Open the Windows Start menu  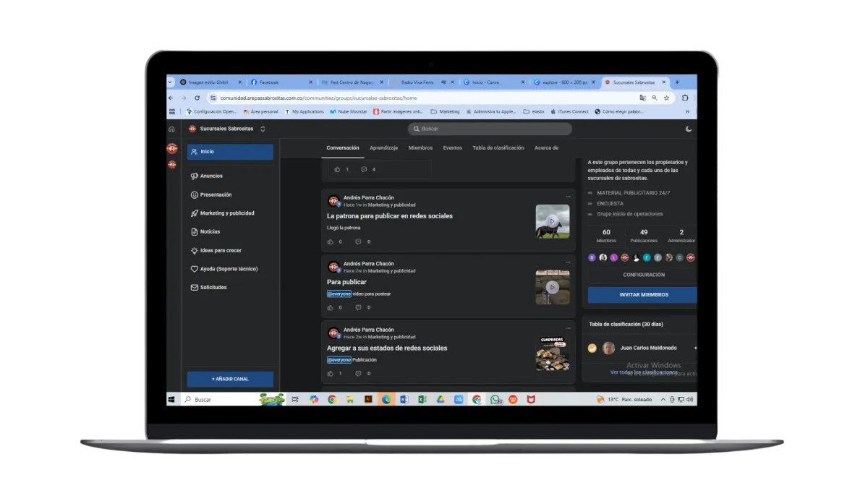[172, 399]
